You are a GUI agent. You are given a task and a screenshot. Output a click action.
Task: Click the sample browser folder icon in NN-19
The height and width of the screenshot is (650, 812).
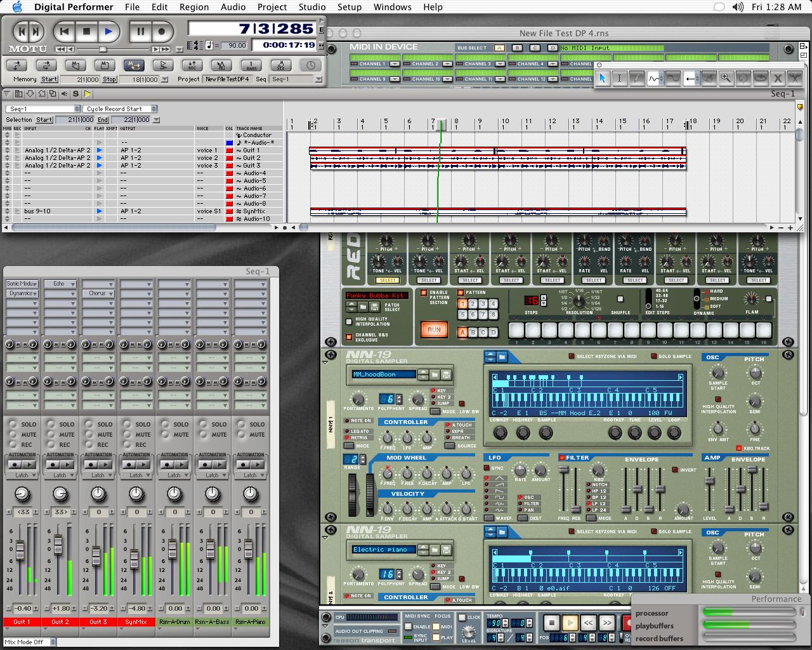(x=502, y=357)
